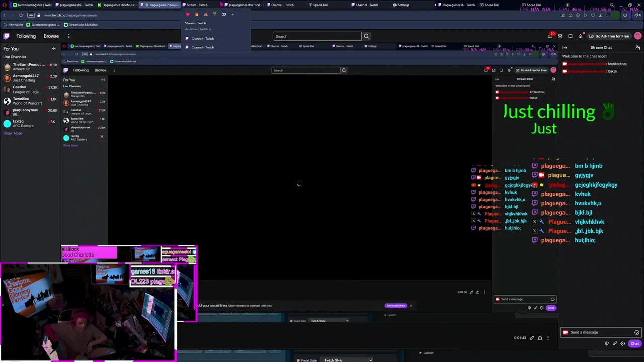
Task: Open Caedrel channel in the outer sidebar
Action: coord(30,89)
